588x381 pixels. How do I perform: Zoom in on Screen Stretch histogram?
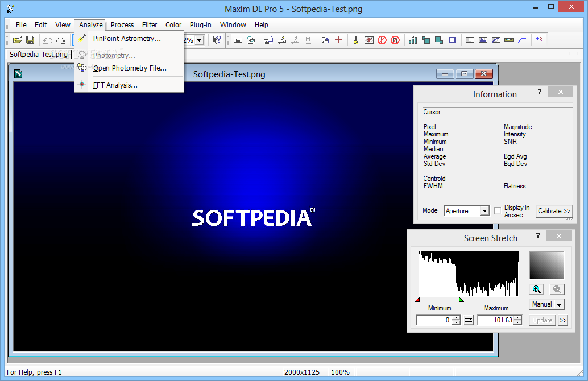coord(537,289)
